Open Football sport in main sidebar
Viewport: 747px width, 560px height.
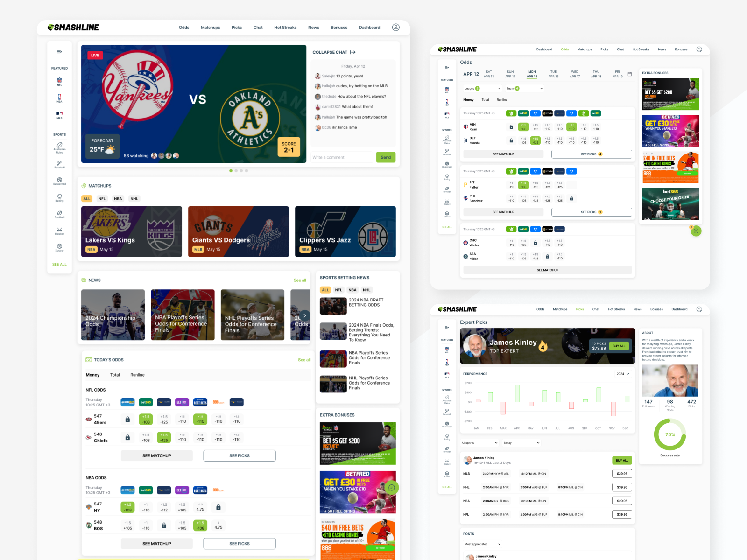[59, 215]
